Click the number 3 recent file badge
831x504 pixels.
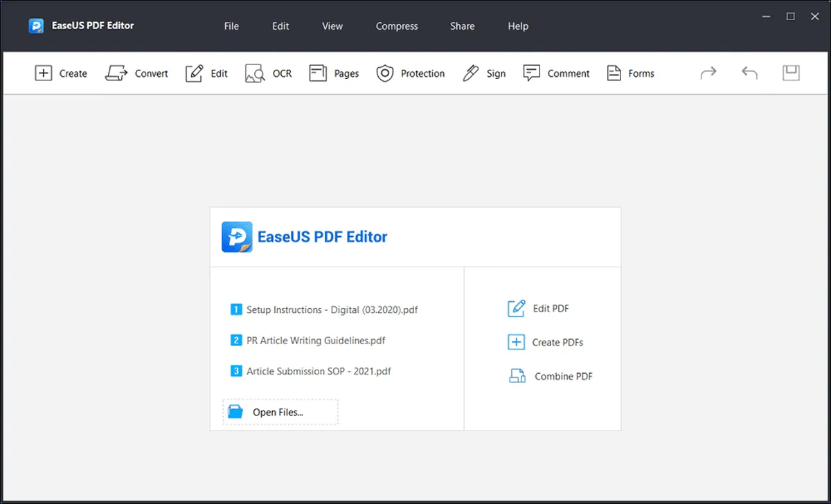click(236, 371)
